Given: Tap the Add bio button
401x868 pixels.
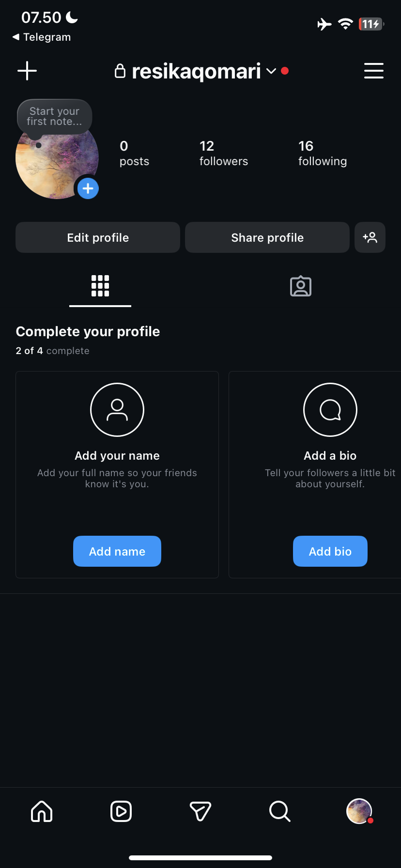Looking at the screenshot, I should 330,551.
